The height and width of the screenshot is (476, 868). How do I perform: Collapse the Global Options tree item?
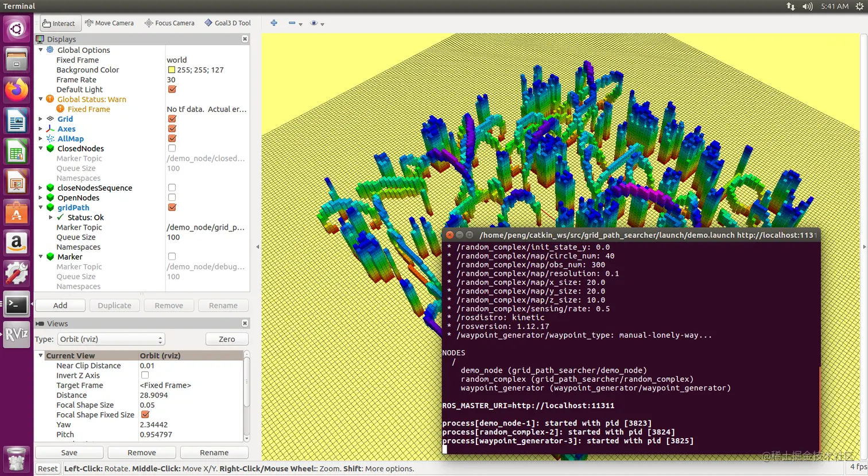[41, 50]
